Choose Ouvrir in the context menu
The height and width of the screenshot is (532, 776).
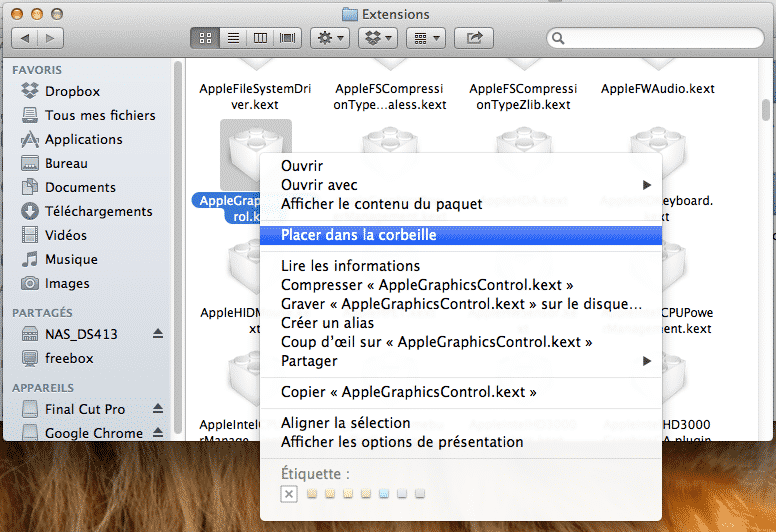[461, 166]
